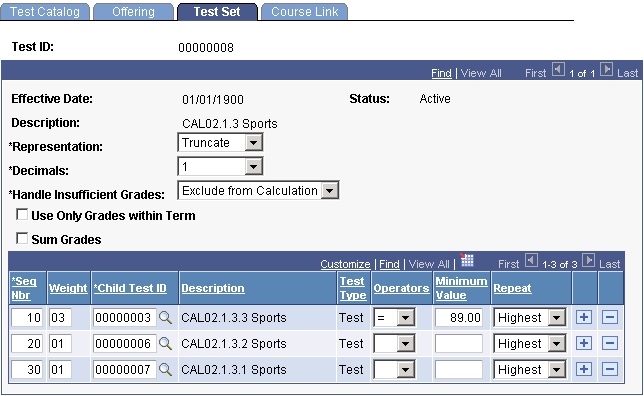Show previous row arrow next to 1 of 1

(558, 69)
